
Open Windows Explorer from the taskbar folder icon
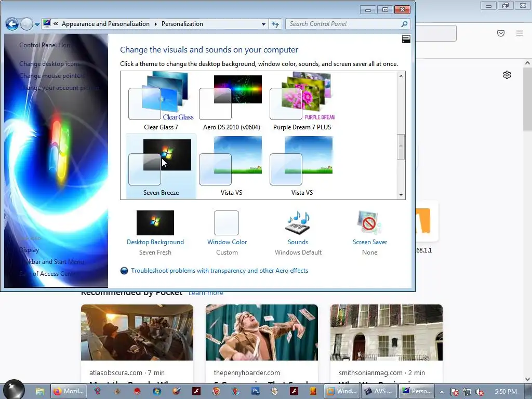coord(40,391)
